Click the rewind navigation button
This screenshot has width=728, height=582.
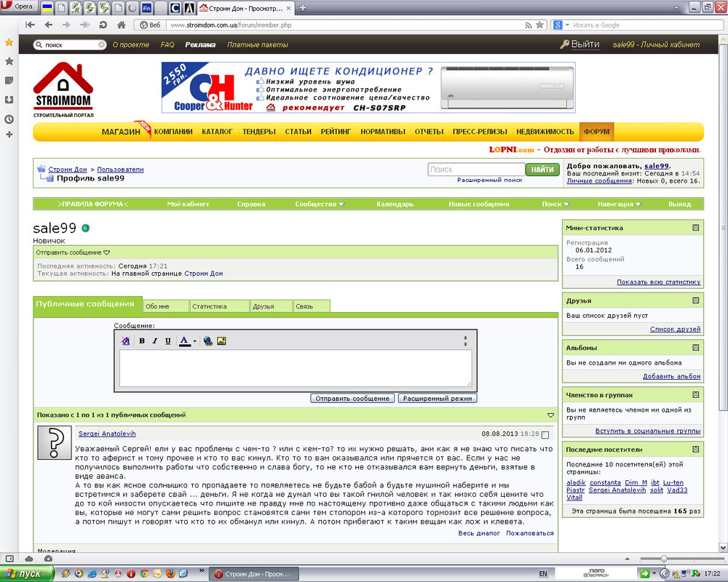point(30,25)
